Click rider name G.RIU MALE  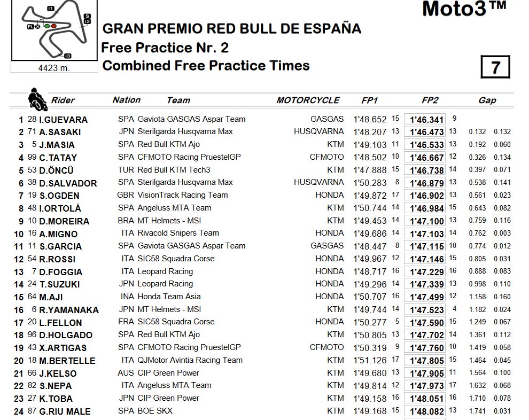click(x=65, y=411)
